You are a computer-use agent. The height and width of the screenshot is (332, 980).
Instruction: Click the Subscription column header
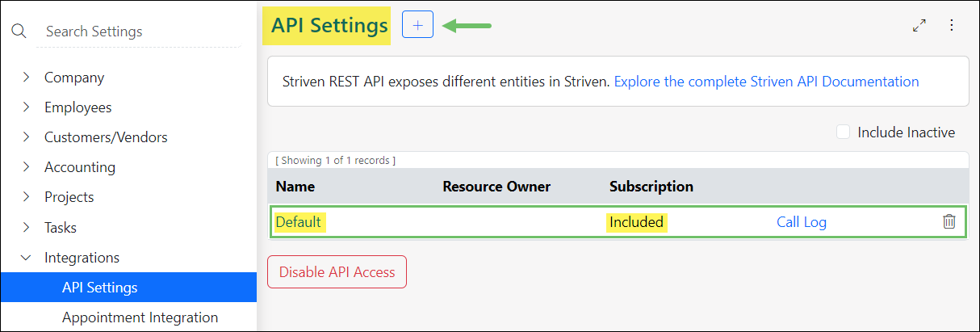point(651,187)
